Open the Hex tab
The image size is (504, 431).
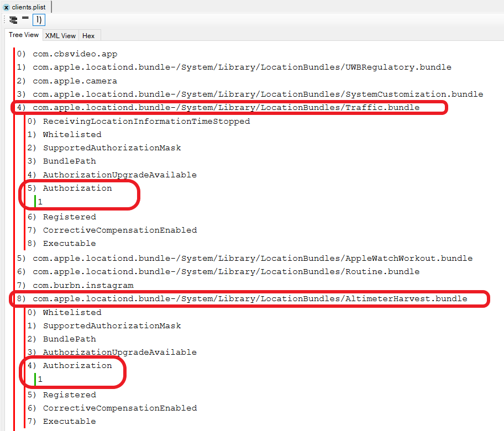[x=88, y=35]
